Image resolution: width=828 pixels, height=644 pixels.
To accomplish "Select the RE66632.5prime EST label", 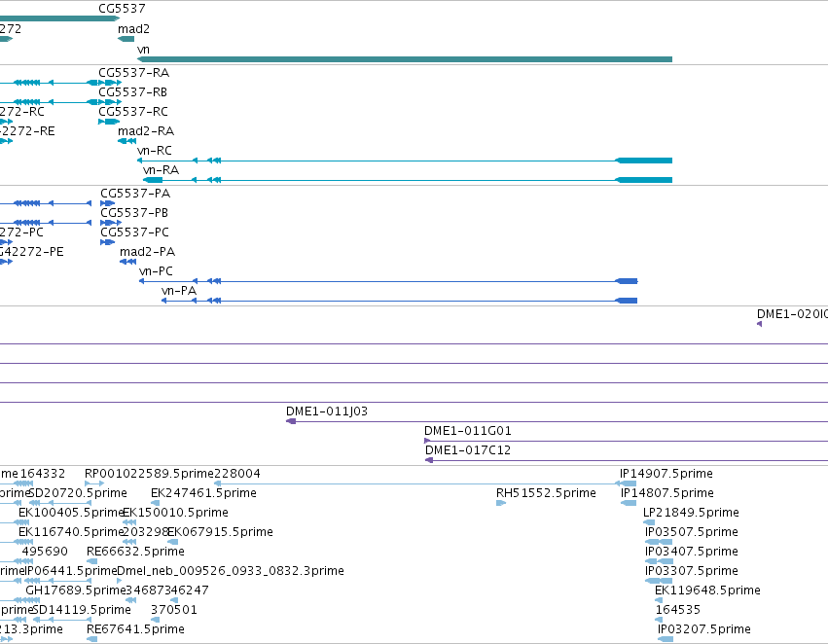I will click(x=135, y=553).
